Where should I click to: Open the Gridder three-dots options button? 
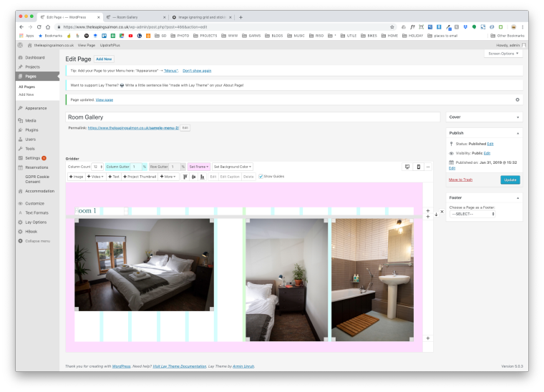(428, 167)
